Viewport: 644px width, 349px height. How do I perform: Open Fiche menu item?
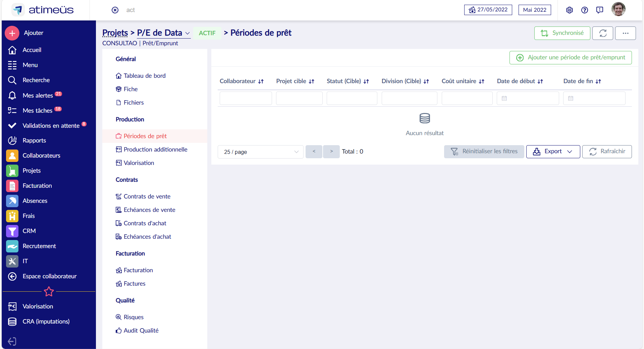coord(127,89)
